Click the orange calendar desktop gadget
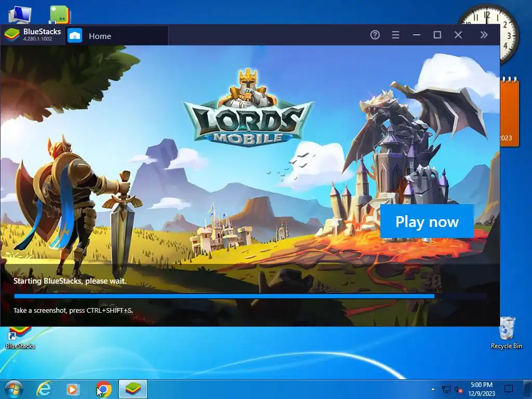532x399 pixels. [510, 112]
